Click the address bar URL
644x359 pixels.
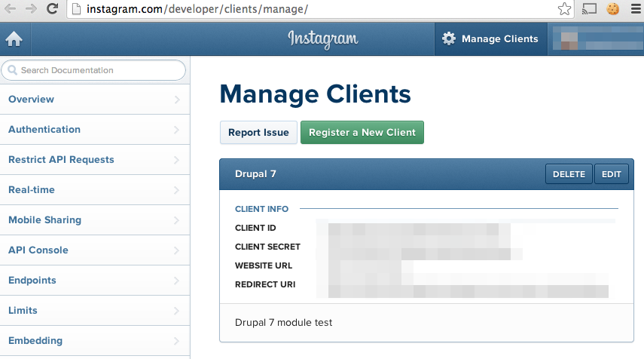point(197,8)
